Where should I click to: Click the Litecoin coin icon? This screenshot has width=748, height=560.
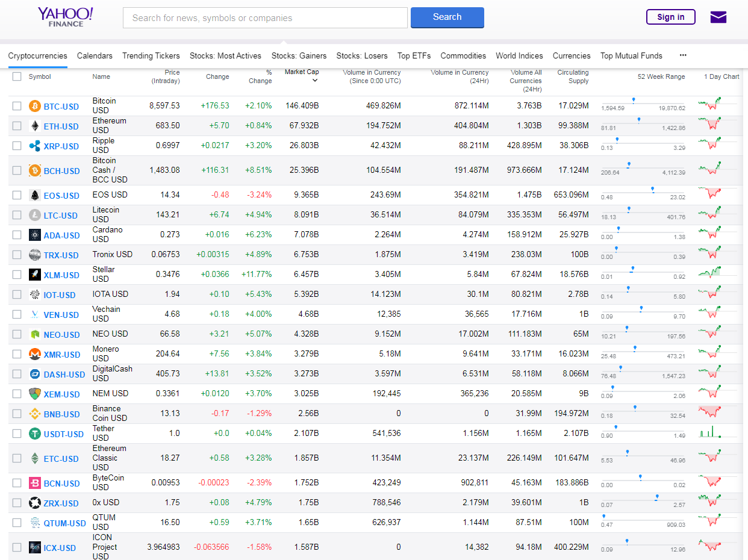35,216
